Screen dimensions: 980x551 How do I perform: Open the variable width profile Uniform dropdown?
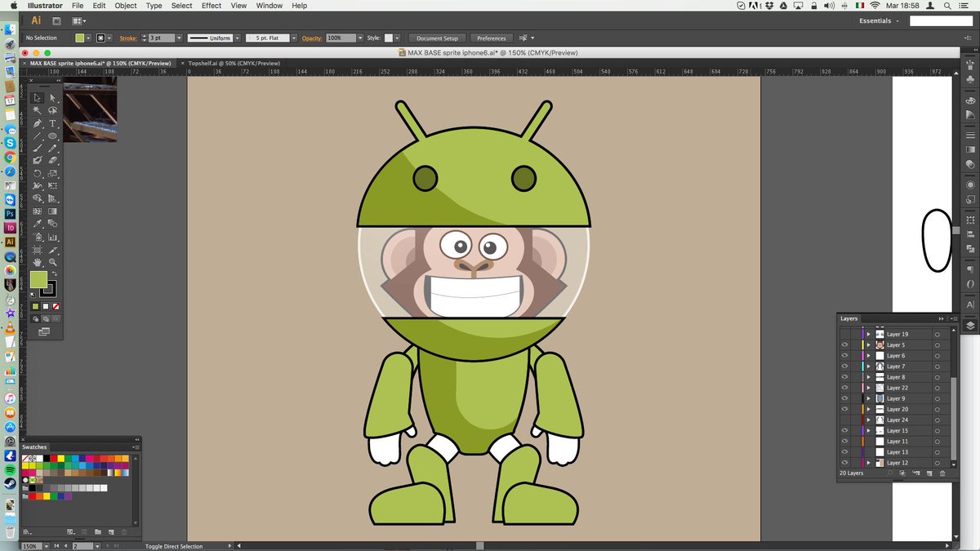[238, 38]
